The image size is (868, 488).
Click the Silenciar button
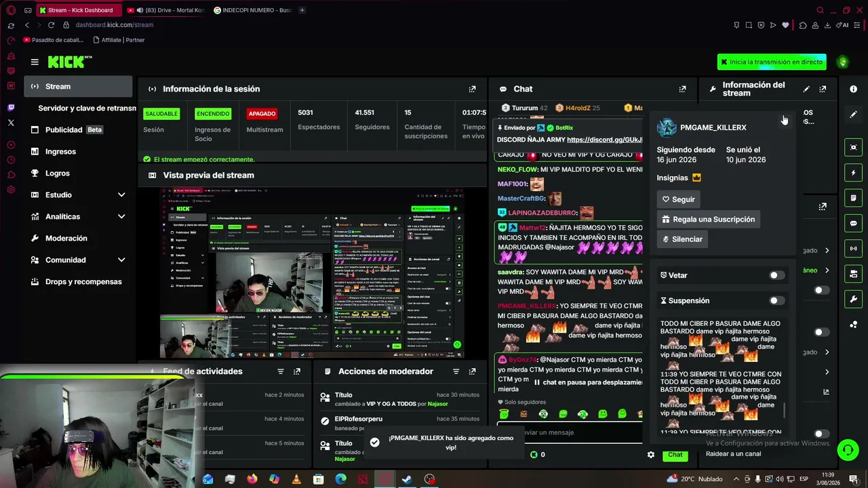coord(682,239)
